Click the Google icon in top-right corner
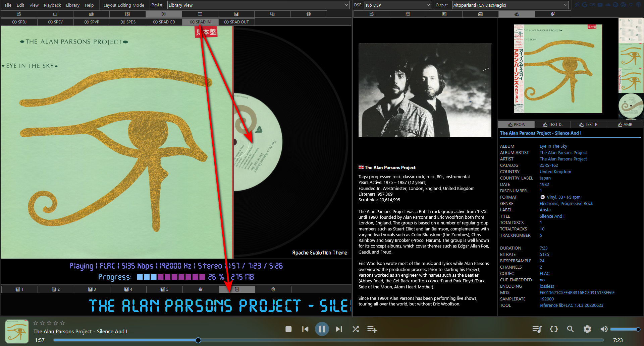Image resolution: width=644 pixels, height=346 pixels. (585, 5)
